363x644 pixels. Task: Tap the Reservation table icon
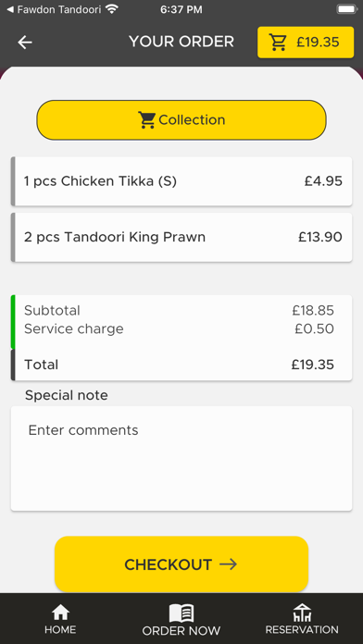point(302,613)
